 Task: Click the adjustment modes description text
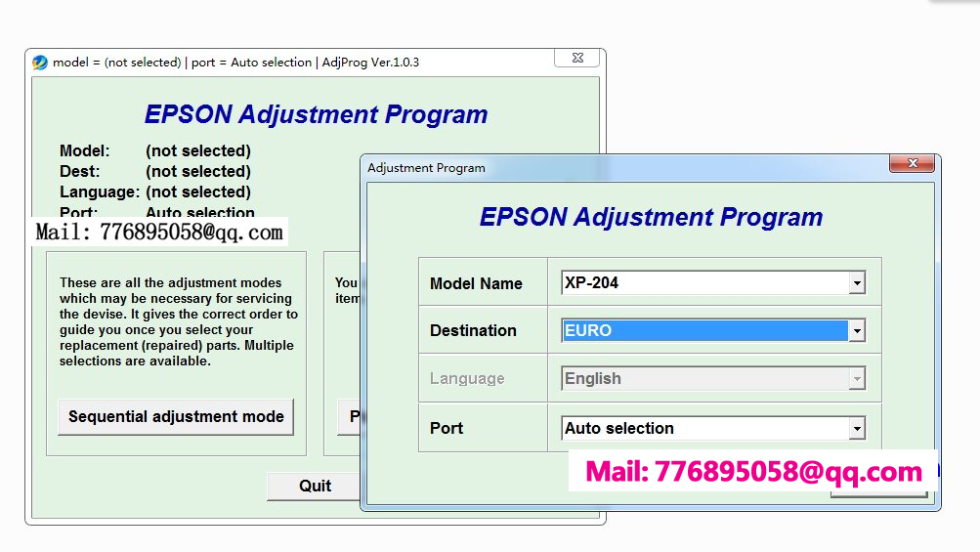[x=179, y=322]
